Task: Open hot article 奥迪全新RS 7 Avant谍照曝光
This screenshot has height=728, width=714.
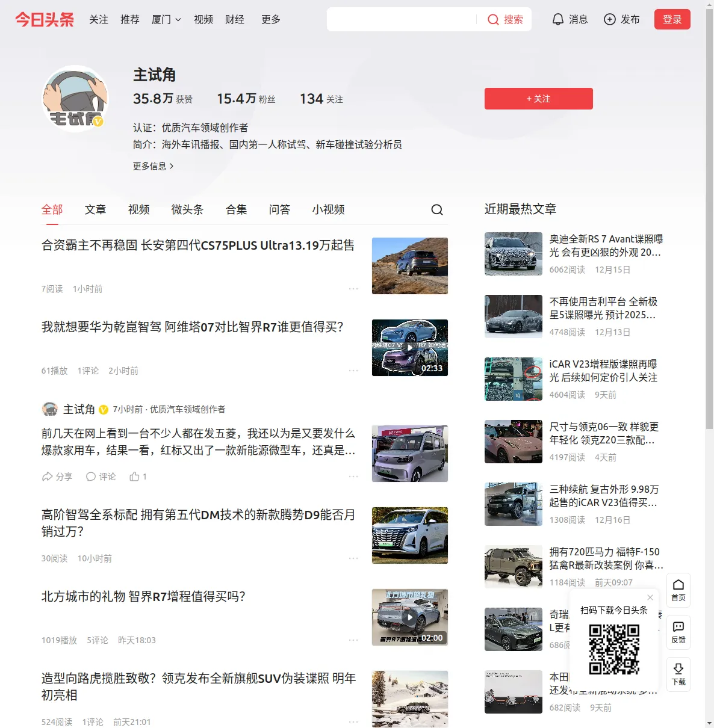Action: (606, 245)
